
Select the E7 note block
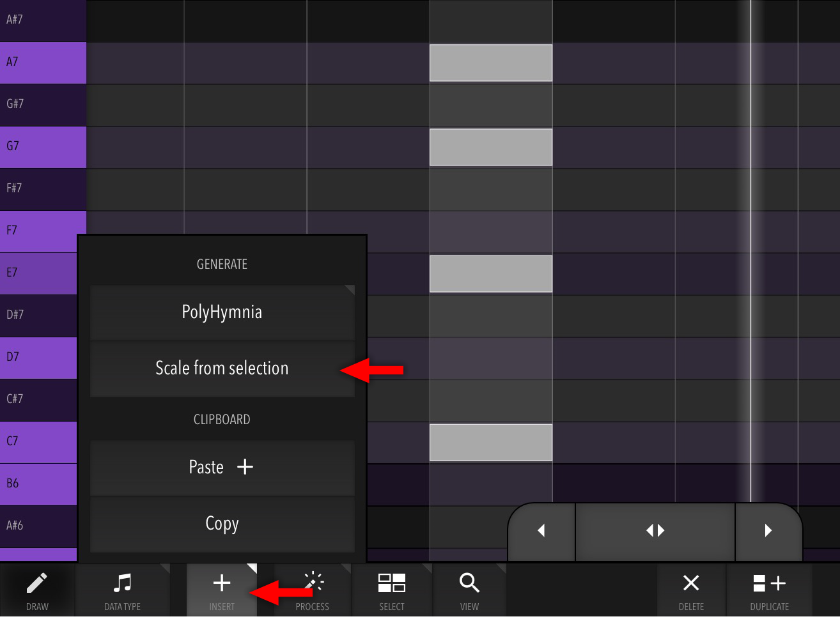coord(491,273)
